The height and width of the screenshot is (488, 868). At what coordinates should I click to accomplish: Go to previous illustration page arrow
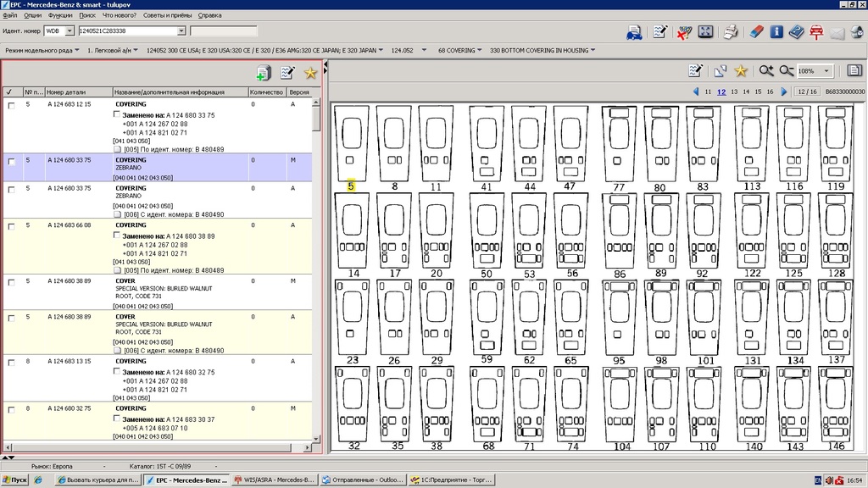coord(696,91)
